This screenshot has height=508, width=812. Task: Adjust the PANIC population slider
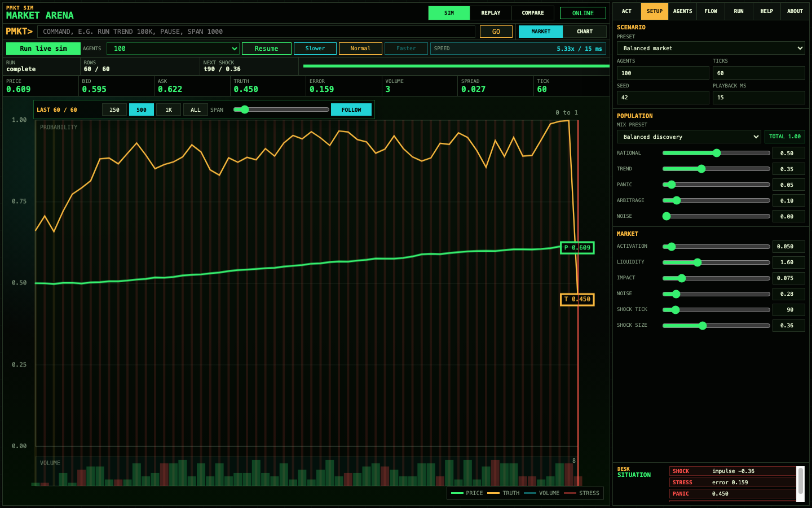pyautogui.click(x=716, y=185)
